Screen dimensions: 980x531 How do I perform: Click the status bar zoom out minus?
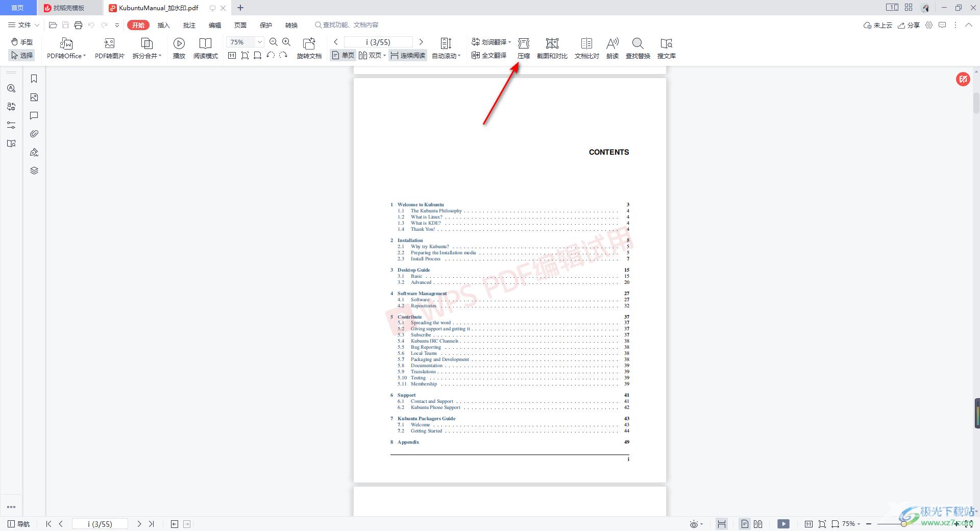[x=869, y=524]
